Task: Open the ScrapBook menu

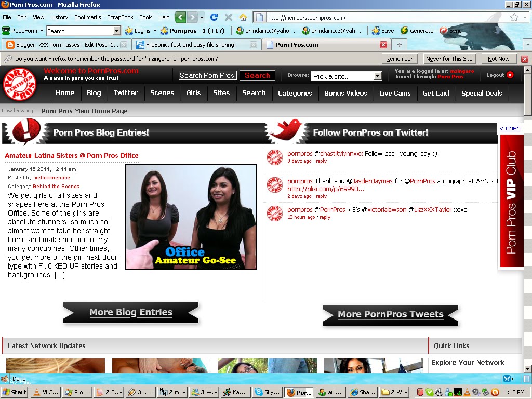Action: [x=121, y=17]
